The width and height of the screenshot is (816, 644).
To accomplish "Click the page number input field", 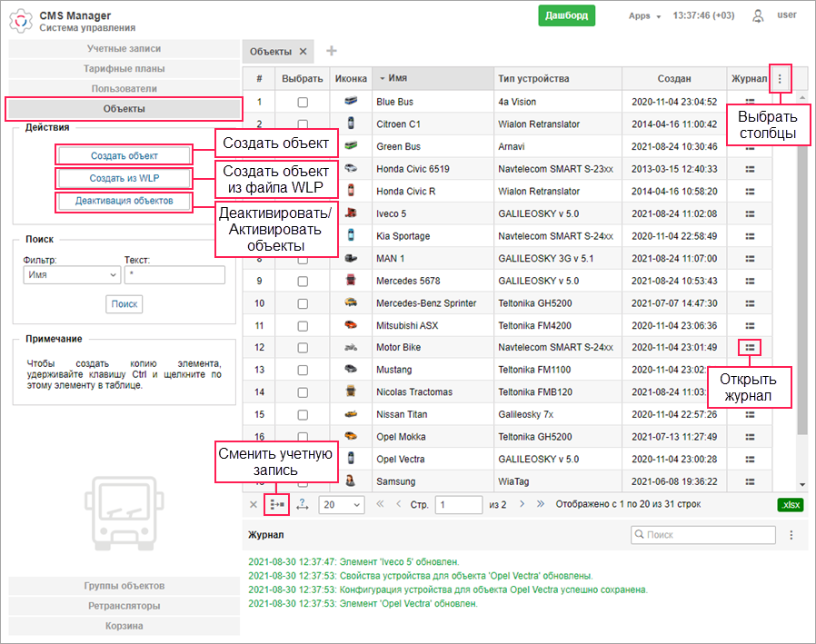I will [459, 505].
